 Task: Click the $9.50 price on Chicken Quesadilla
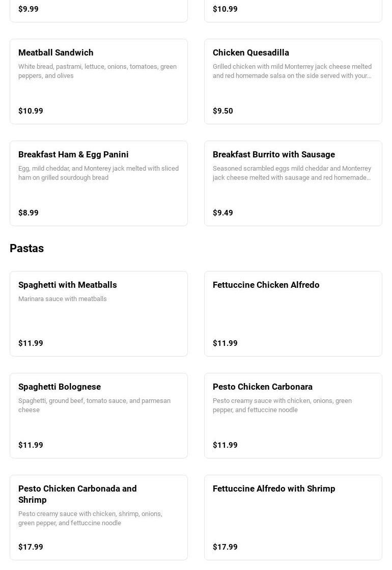click(222, 111)
